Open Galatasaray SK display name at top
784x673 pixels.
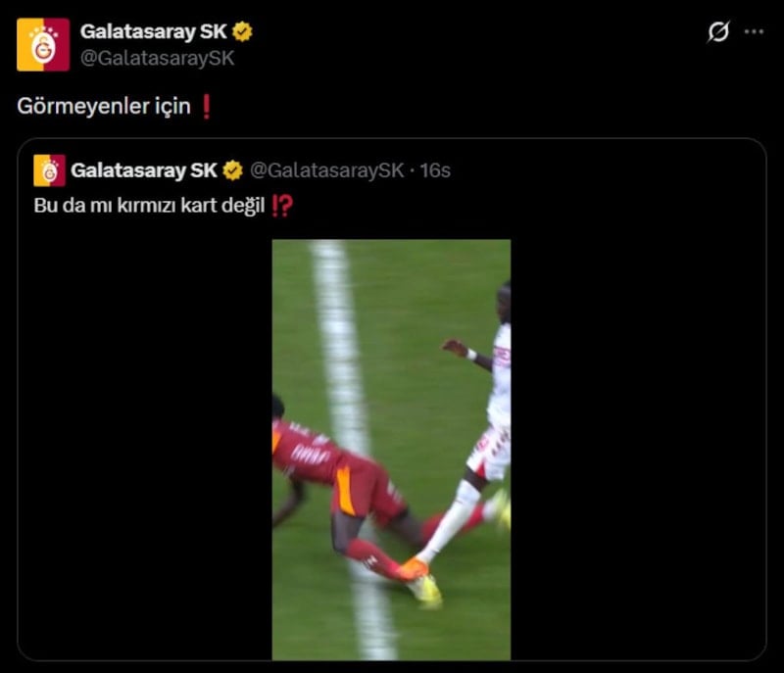tap(154, 31)
